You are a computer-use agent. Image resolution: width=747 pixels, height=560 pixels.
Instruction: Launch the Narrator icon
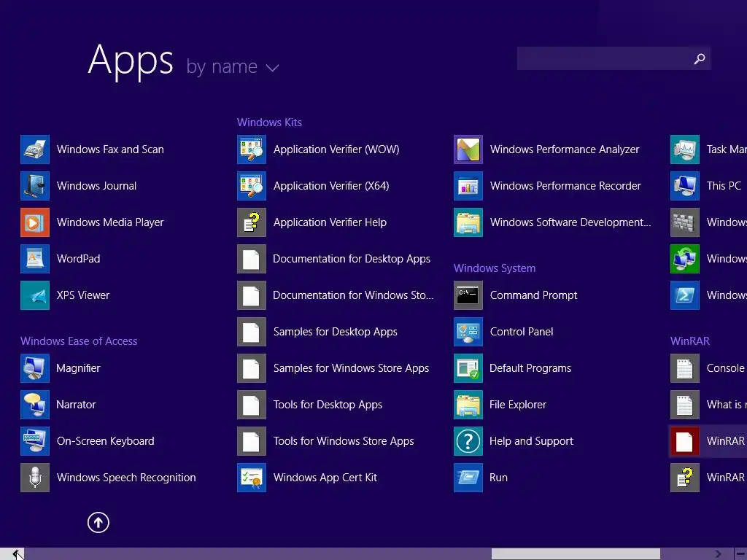(35, 405)
